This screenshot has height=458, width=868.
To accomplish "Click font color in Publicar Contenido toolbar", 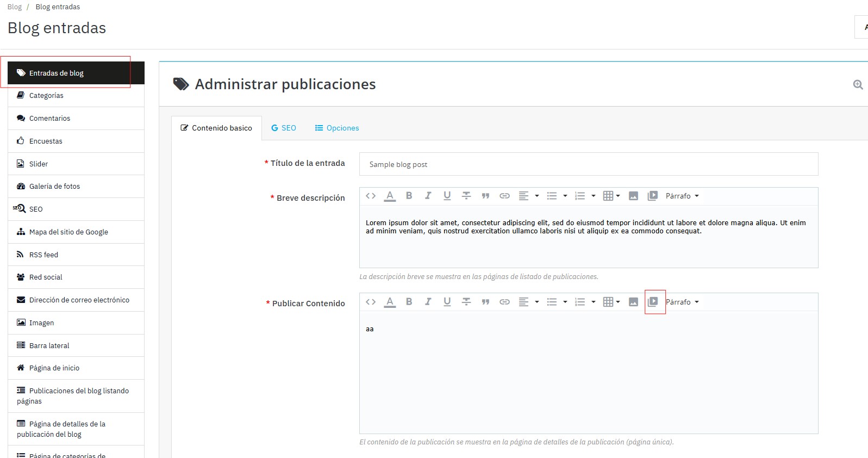I will (390, 302).
